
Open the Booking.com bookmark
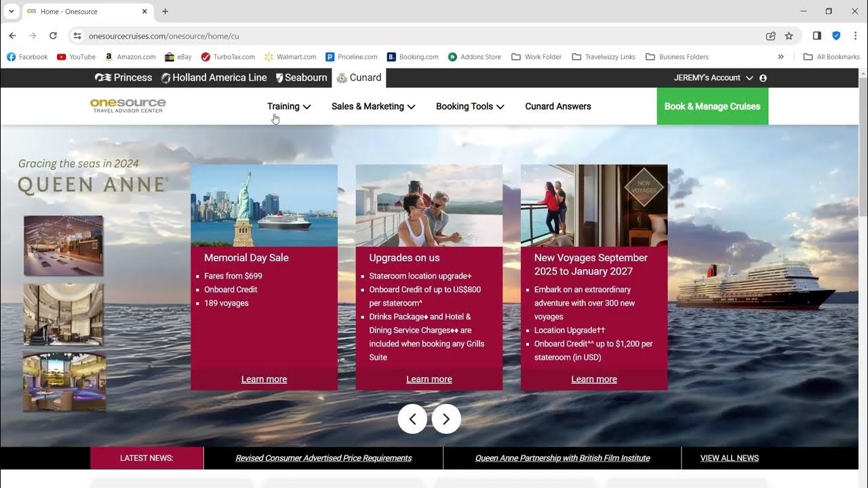point(413,57)
